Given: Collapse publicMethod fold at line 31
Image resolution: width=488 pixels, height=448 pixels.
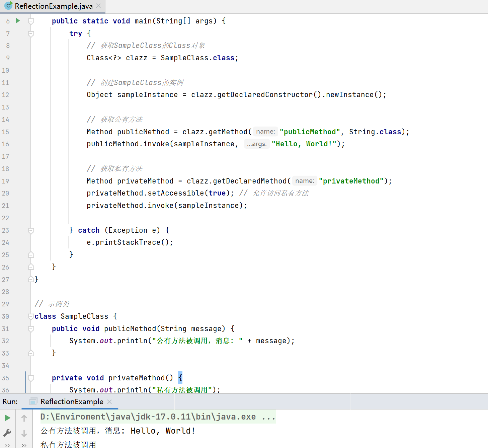Looking at the screenshot, I should click(31, 329).
